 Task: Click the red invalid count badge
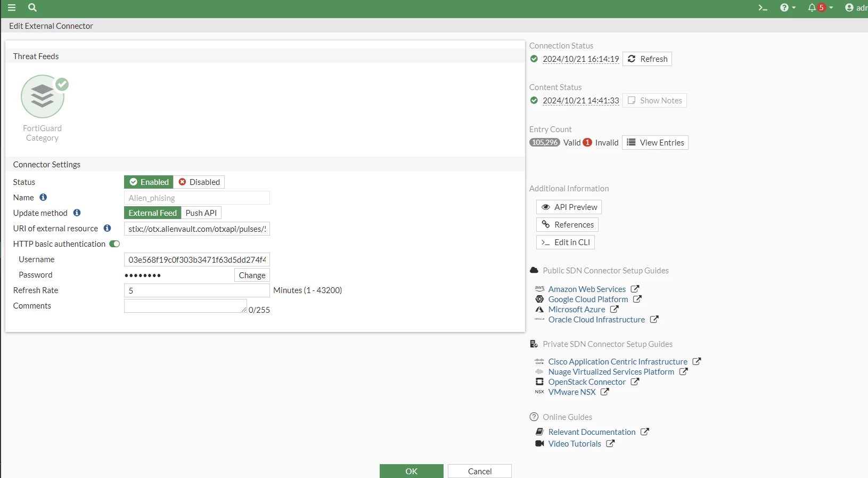point(587,142)
